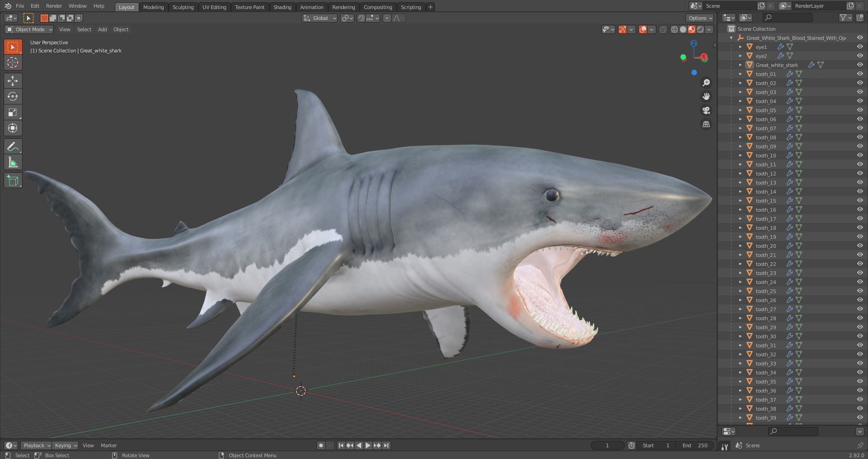Hide tooth_05 in outliner
This screenshot has height=459, width=868.
pyautogui.click(x=860, y=110)
